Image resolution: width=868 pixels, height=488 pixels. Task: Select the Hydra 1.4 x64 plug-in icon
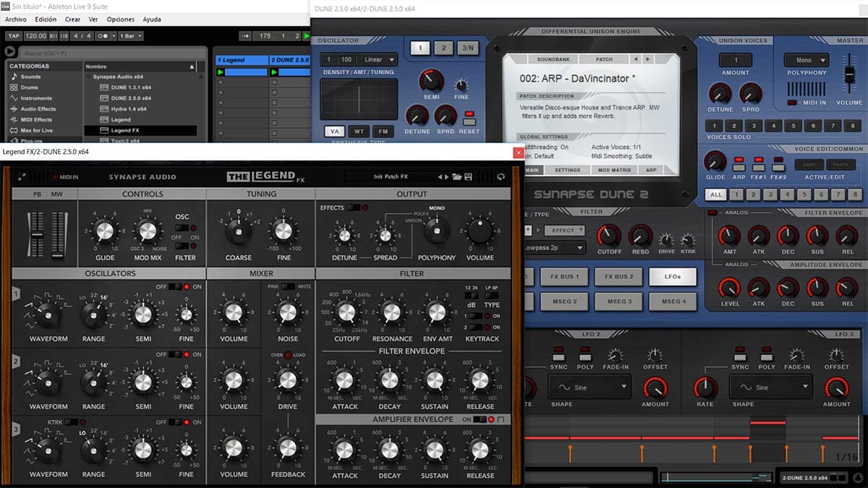click(x=104, y=109)
